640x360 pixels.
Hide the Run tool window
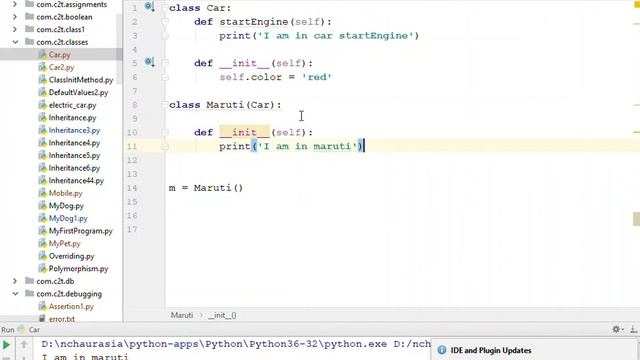[x=633, y=329]
